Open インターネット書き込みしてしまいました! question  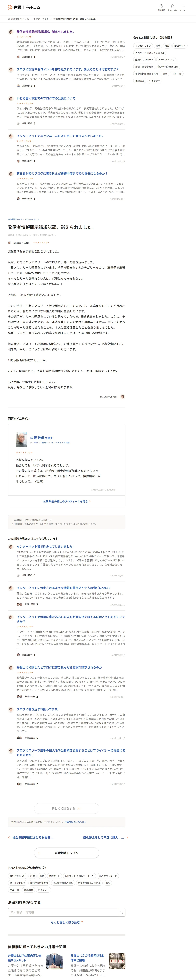click(45, 546)
